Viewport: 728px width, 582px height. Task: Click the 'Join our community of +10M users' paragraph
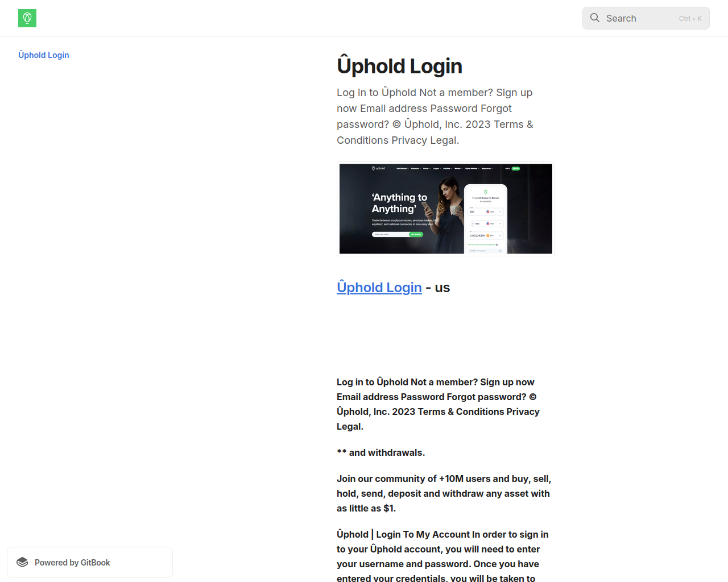(444, 493)
